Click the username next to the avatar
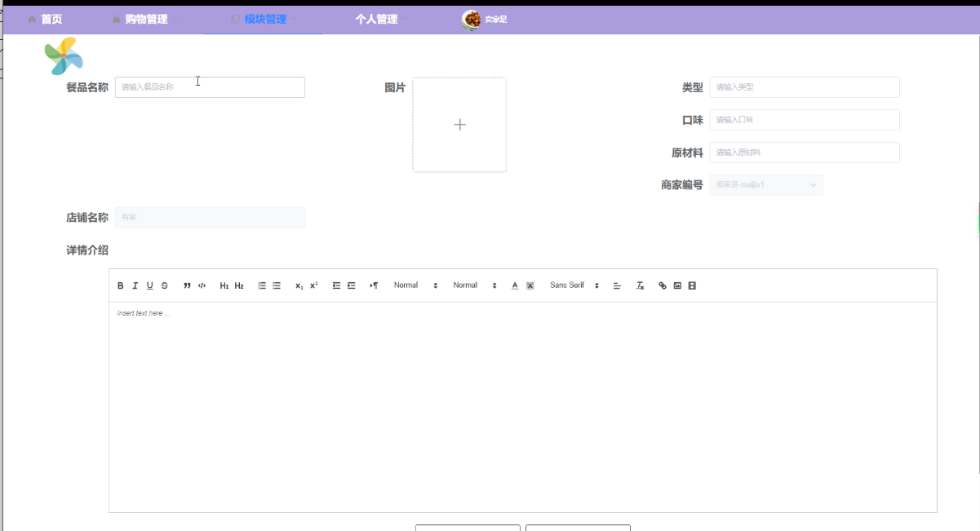Image resolution: width=980 pixels, height=531 pixels. (x=496, y=20)
